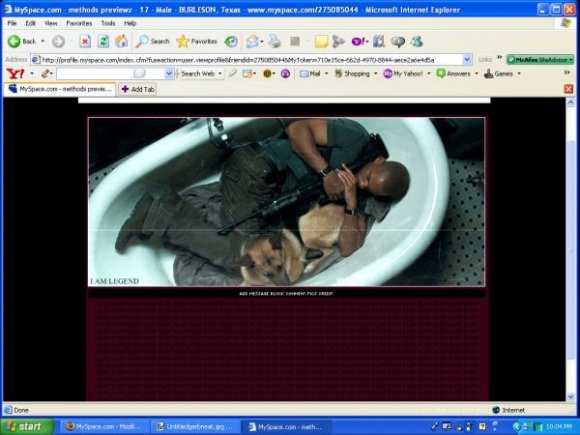This screenshot has height=435, width=580.
Task: Click the orange smiley icon on Yahoo toolbar
Action: coord(267,74)
